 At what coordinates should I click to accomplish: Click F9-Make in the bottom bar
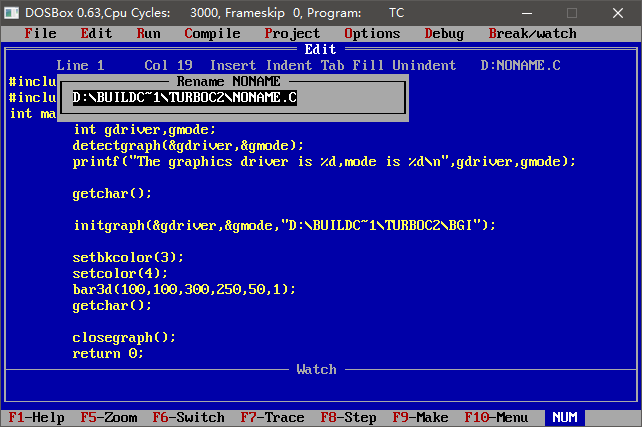[x=420, y=417]
